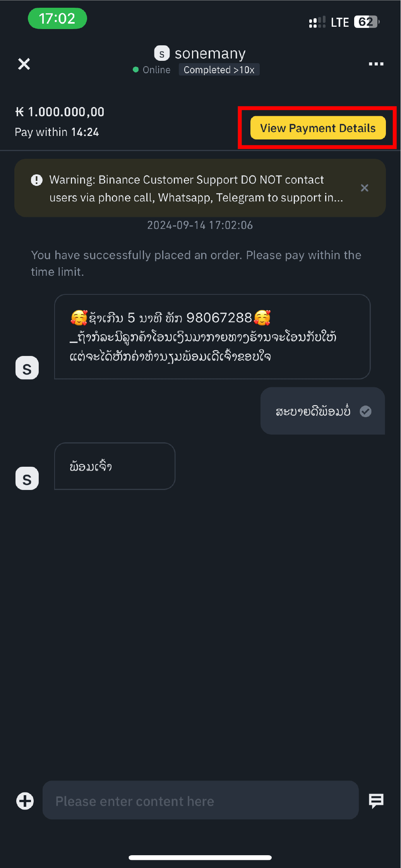Open the three-dot more options menu
The image size is (401, 868).
(376, 64)
